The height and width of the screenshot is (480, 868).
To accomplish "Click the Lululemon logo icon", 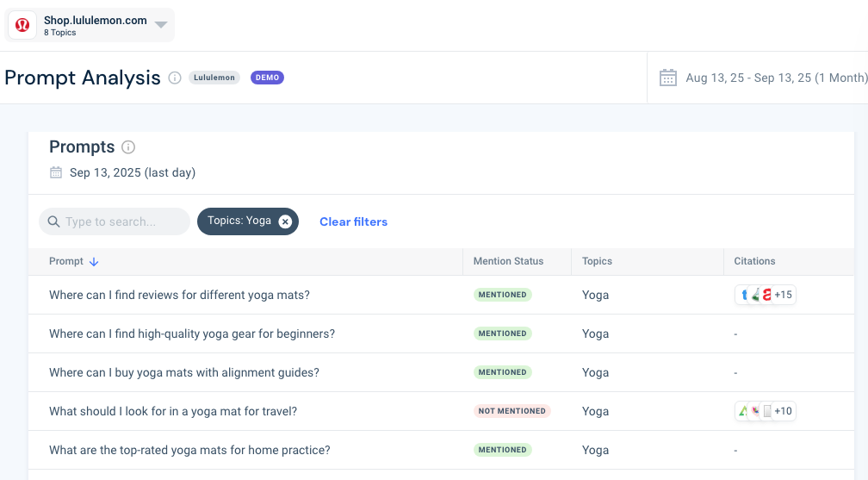I will click(22, 25).
